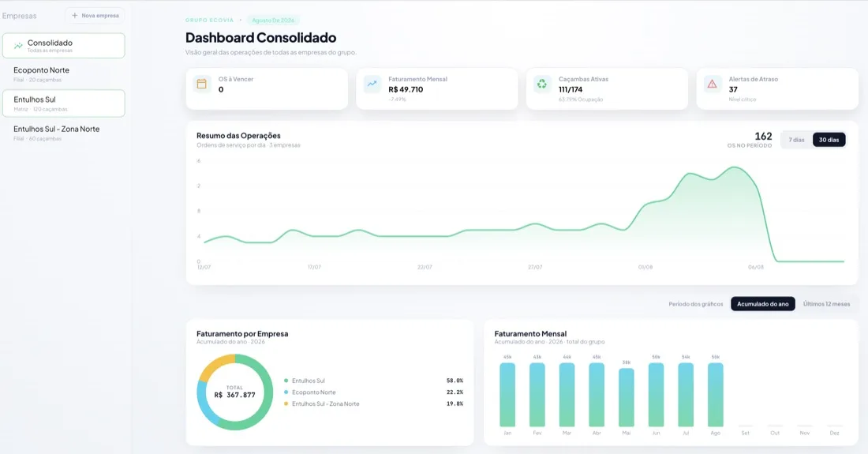Screen dimensions: 868x454
Task: Click the GRUPO ECOVIA breadcrumb label
Action: click(210, 21)
